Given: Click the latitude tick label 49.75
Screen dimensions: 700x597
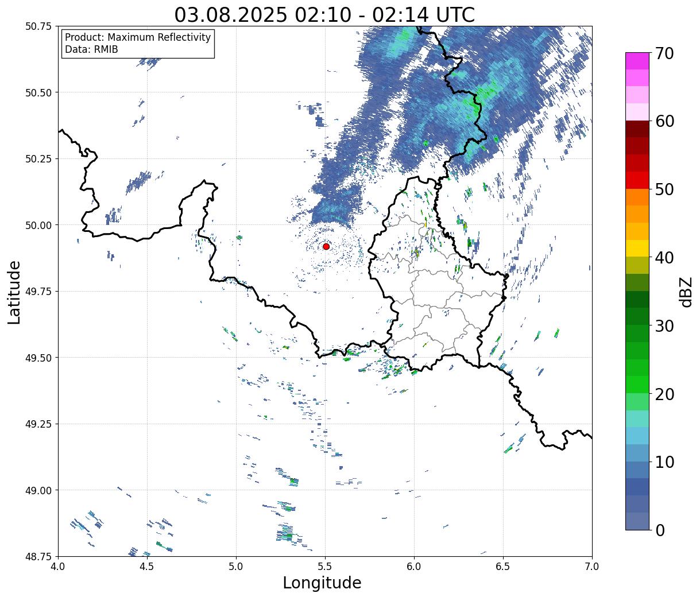Looking at the screenshot, I should [38, 292].
